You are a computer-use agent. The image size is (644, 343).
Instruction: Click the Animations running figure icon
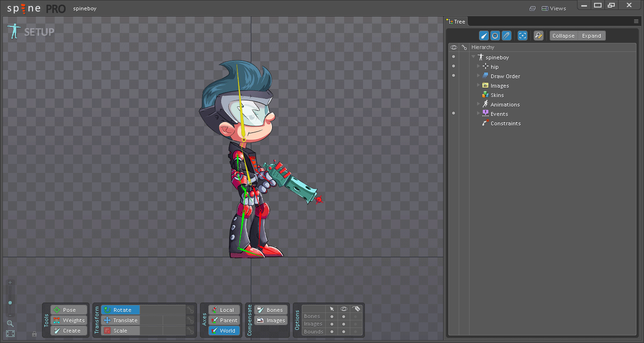[x=486, y=104]
